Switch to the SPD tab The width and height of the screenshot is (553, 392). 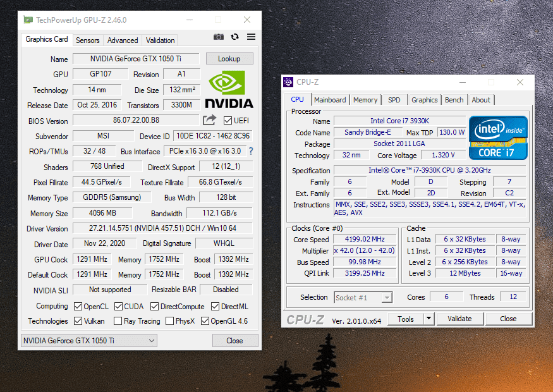coord(394,100)
